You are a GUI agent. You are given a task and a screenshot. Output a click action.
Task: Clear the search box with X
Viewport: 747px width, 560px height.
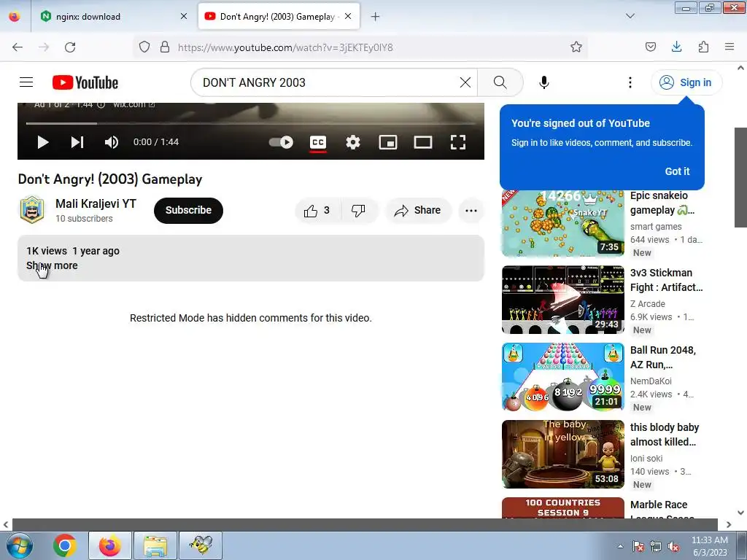(x=465, y=82)
